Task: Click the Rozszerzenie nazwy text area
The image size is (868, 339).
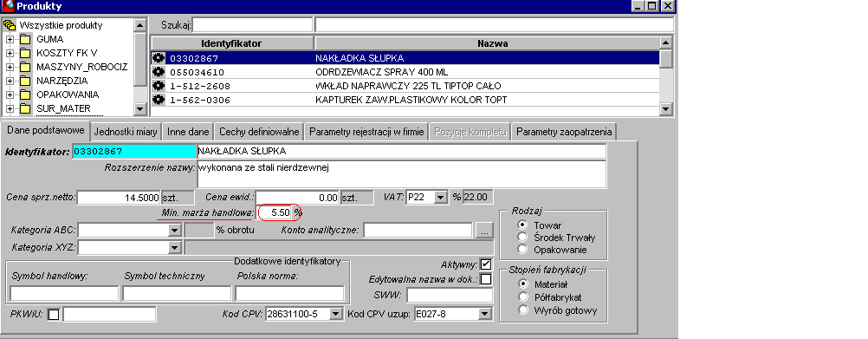Action: point(401,174)
